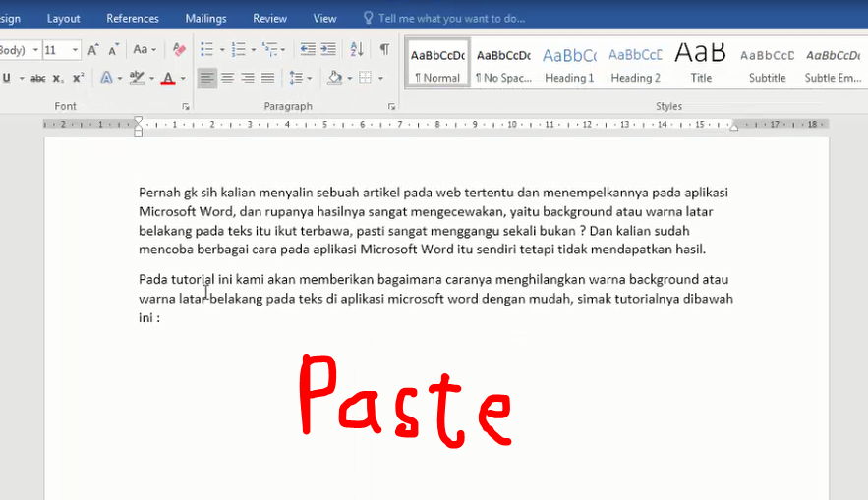Screen dimensions: 868x500
Task: Toggle strikethrough formatting
Action: [x=37, y=78]
